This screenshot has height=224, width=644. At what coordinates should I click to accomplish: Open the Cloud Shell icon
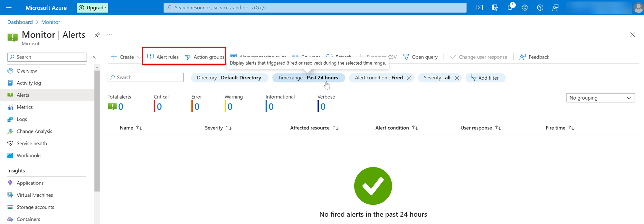point(479,8)
